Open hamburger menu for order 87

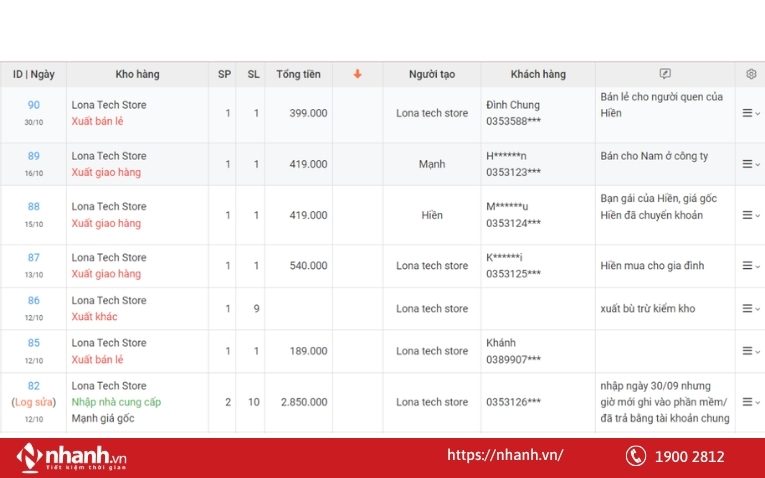click(750, 266)
